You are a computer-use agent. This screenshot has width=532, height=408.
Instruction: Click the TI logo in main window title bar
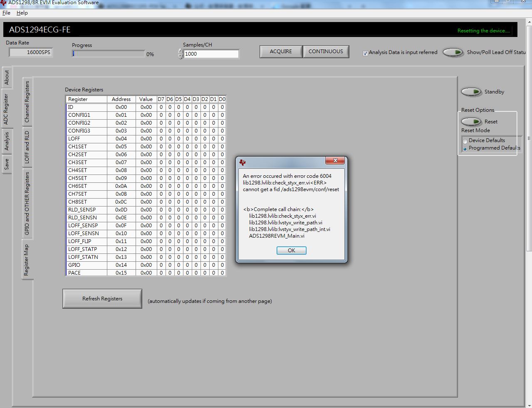tap(3, 2)
